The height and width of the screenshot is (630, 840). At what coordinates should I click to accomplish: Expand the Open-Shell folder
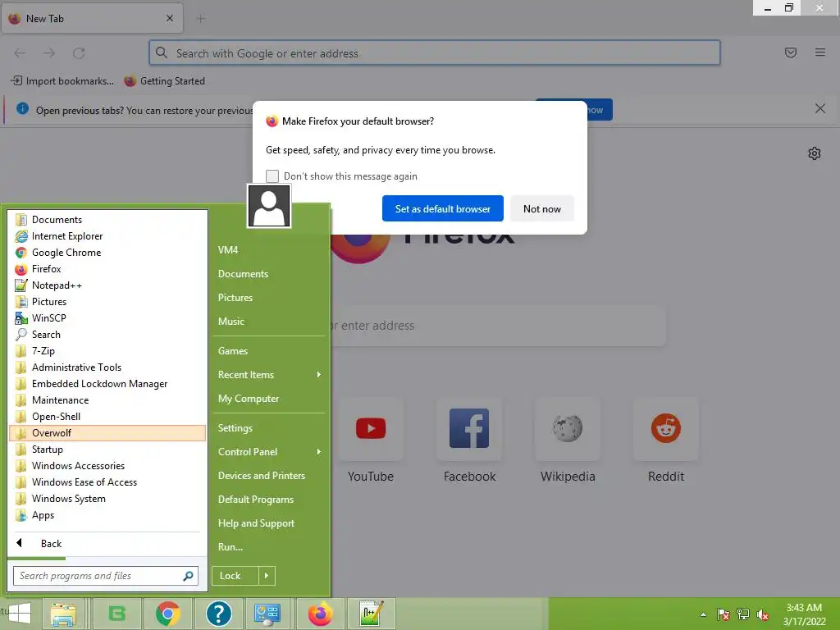(x=107, y=416)
